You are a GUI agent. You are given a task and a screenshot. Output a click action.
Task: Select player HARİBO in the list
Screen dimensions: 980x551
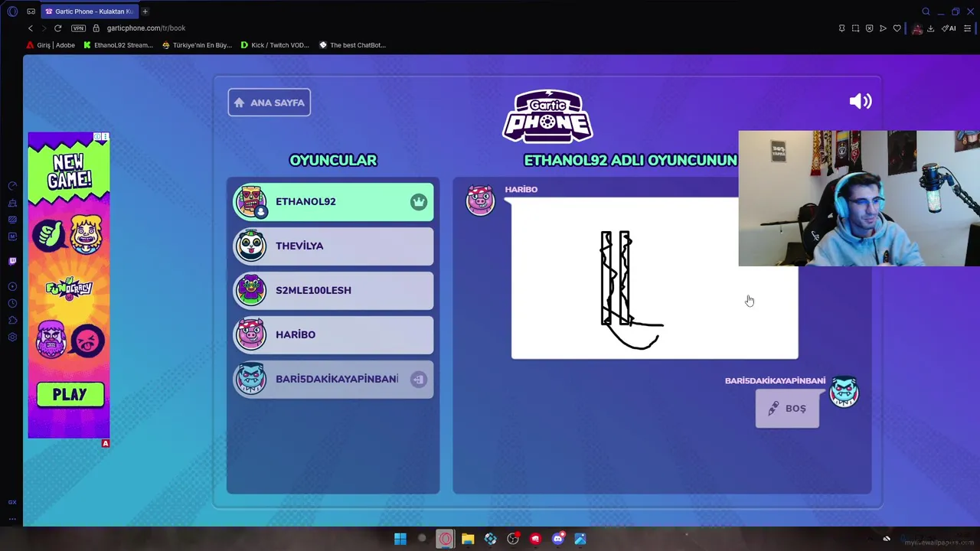point(333,335)
